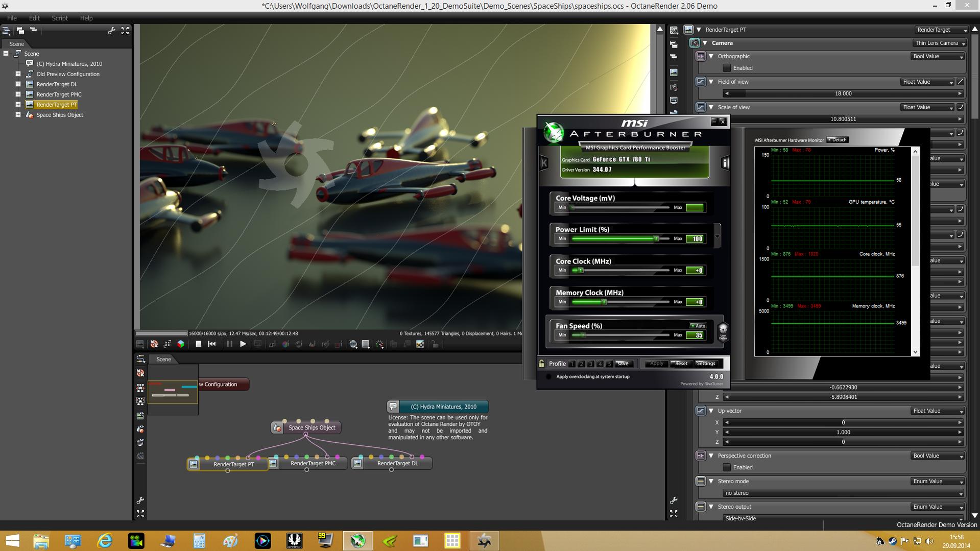This screenshot has height=551, width=980.
Task: Click the wrench icon in node graph sidebar
Action: (x=140, y=500)
